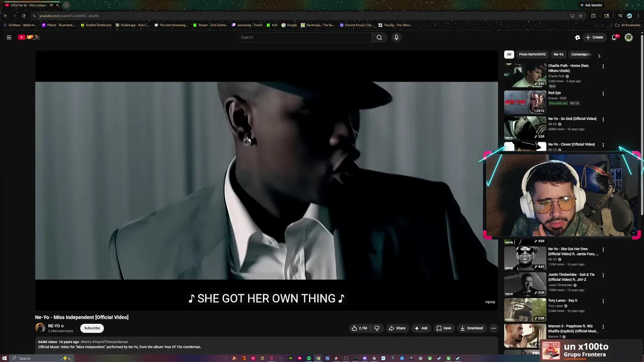Screen dimensions: 644x362
Task: Go back in the browser
Action: click(x=5, y=16)
